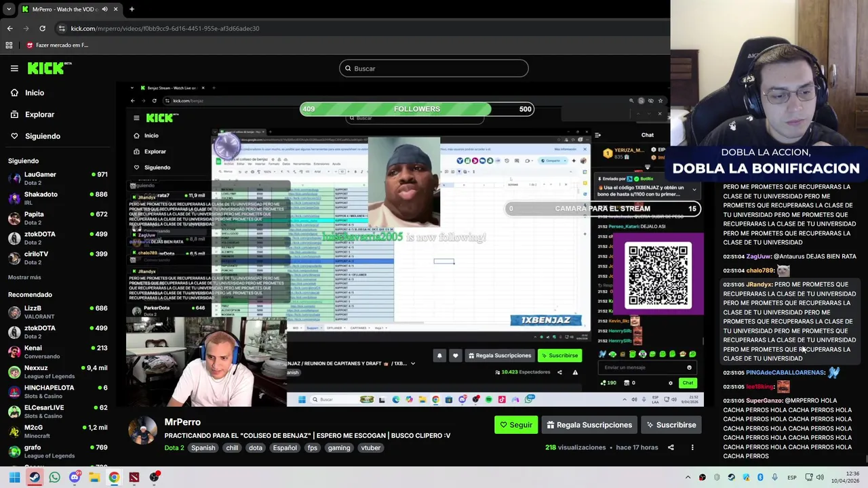Select the Español tag

click(285, 448)
